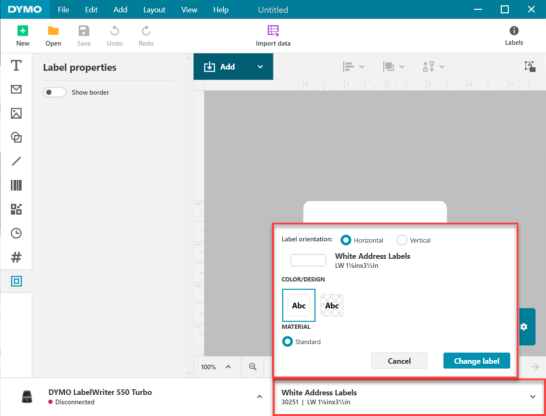
Task: Create a New label
Action: point(23,36)
